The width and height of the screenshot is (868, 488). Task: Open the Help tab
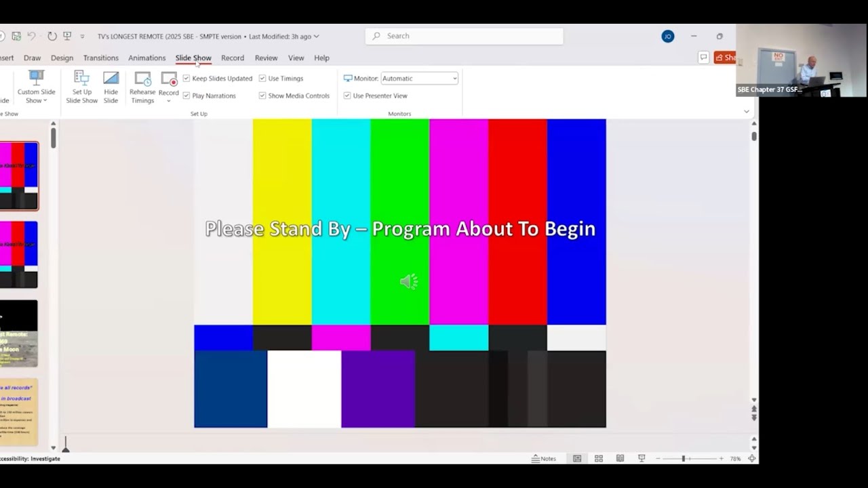point(321,58)
